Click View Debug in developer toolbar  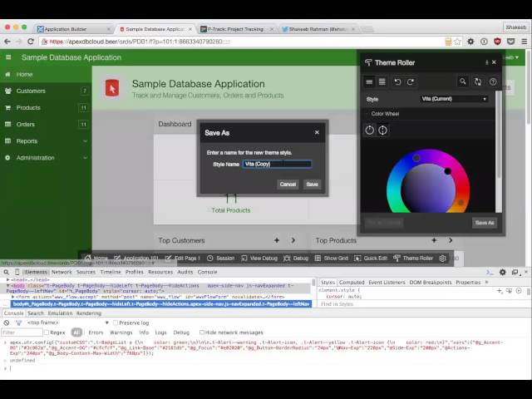(x=259, y=259)
